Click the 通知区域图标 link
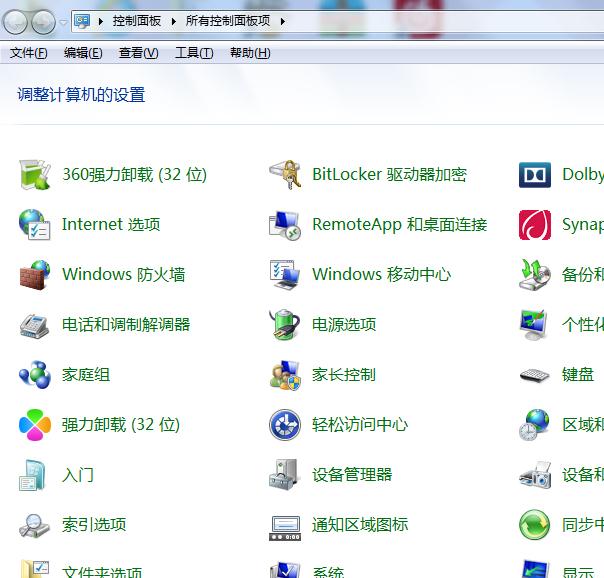604x578 pixels. [360, 525]
